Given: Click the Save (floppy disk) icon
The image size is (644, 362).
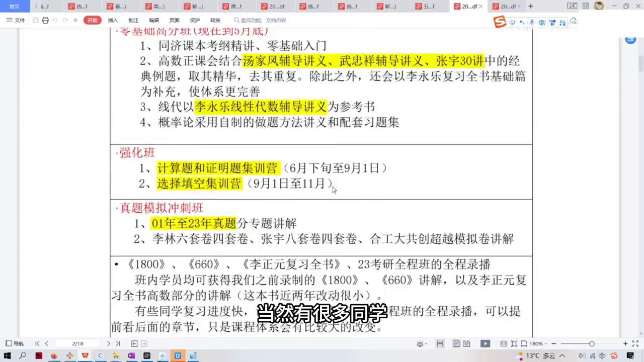Looking at the screenshot, I should [35, 21].
